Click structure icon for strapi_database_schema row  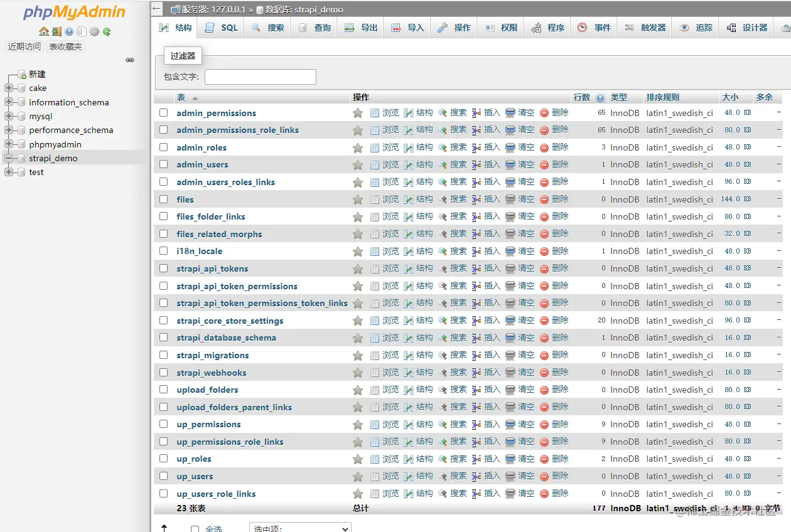[x=409, y=338]
